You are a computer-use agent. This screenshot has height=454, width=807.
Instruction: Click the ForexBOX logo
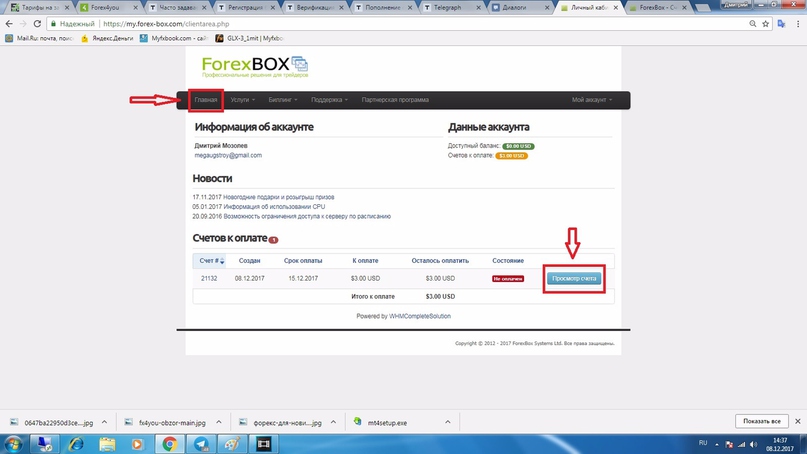coord(255,67)
